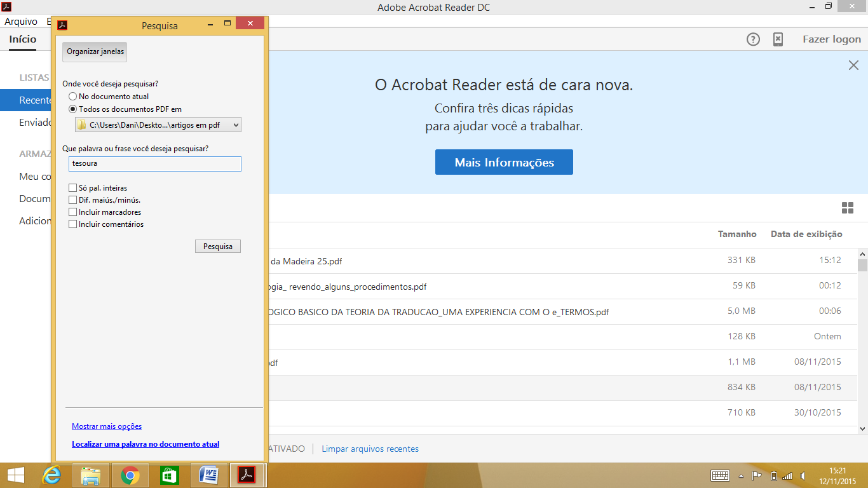Open Internet Explorer from taskbar
This screenshot has width=868, height=488.
coord(51,475)
